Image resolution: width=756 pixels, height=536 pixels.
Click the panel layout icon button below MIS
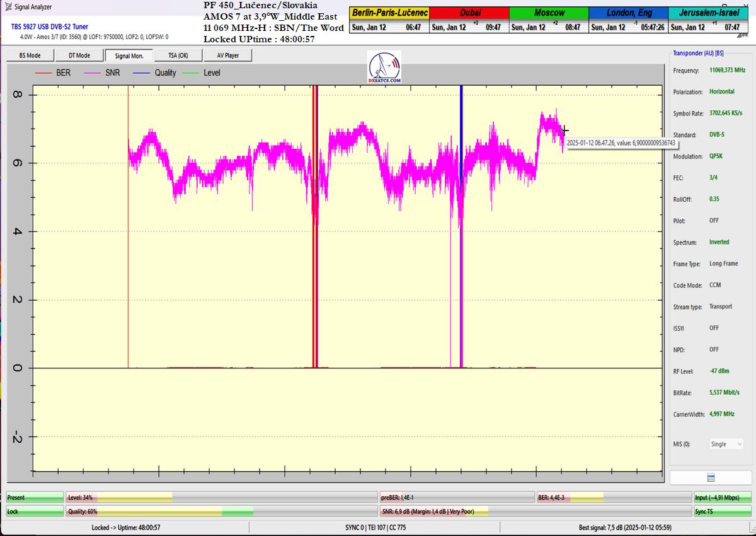711,477
